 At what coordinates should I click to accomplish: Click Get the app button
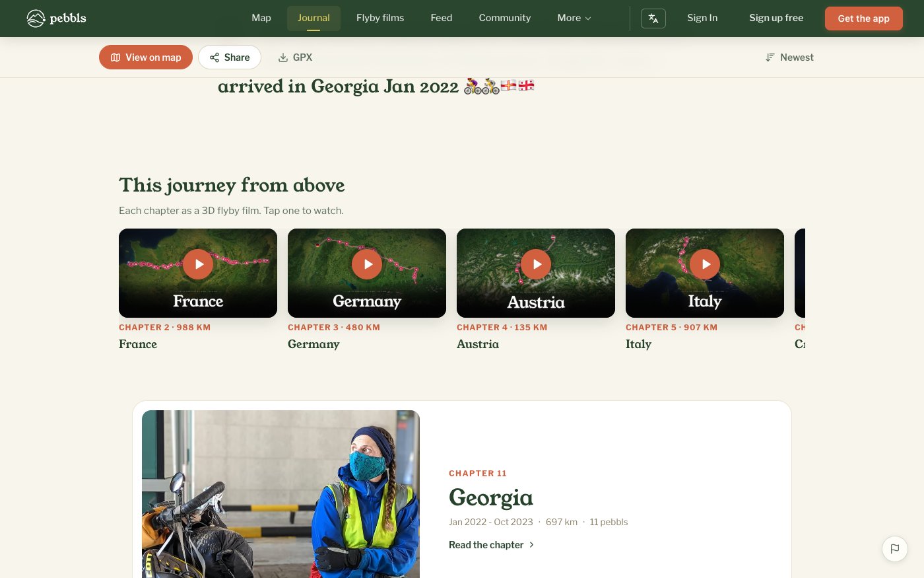click(x=864, y=18)
